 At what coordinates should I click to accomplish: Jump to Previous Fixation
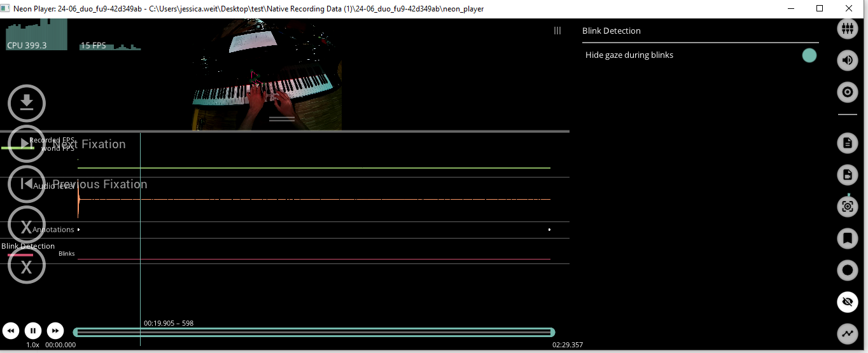point(27,184)
